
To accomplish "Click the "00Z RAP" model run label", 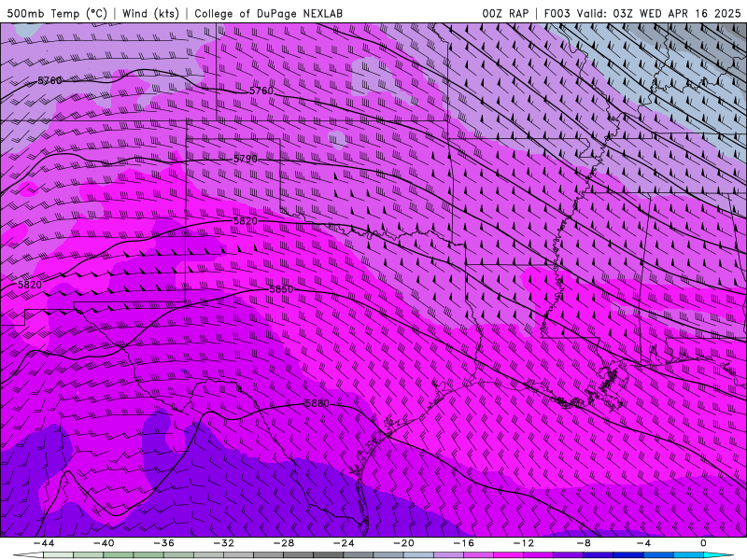I will click(505, 13).
